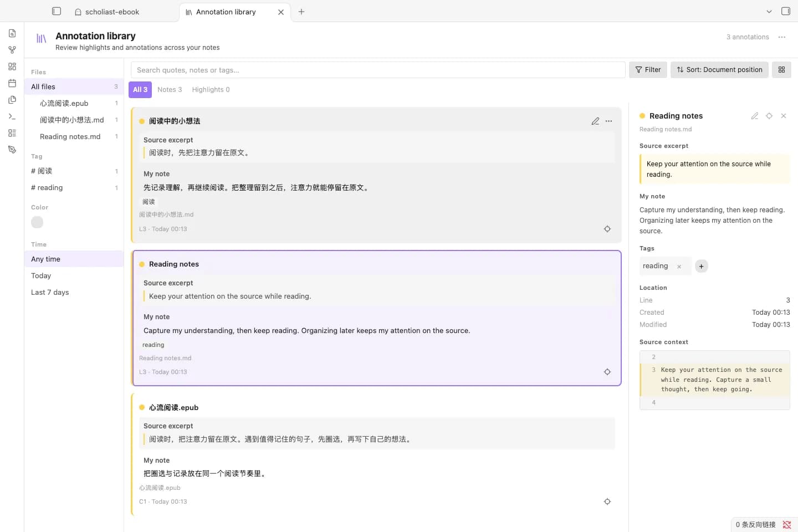This screenshot has width=798, height=532.
Task: Filter by the # reading tag
Action: click(x=74, y=188)
